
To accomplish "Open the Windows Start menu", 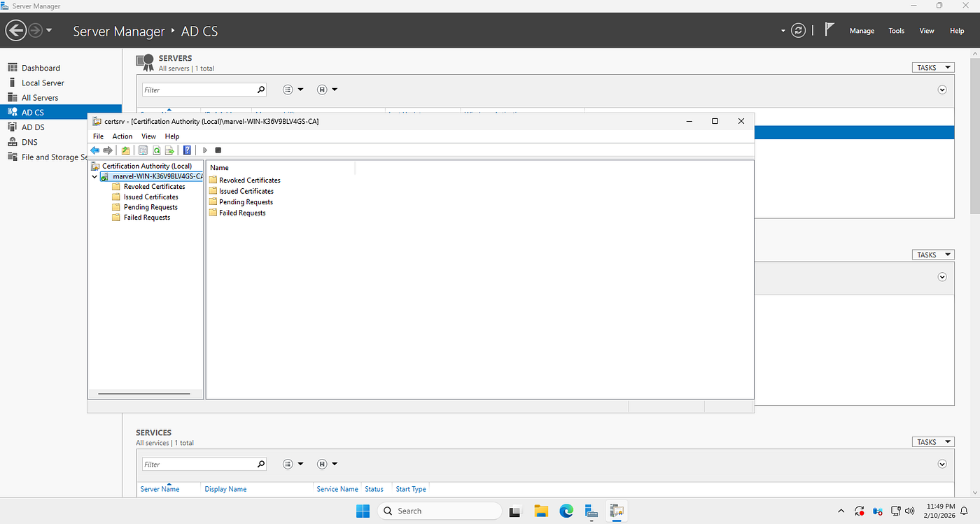I will coord(363,511).
